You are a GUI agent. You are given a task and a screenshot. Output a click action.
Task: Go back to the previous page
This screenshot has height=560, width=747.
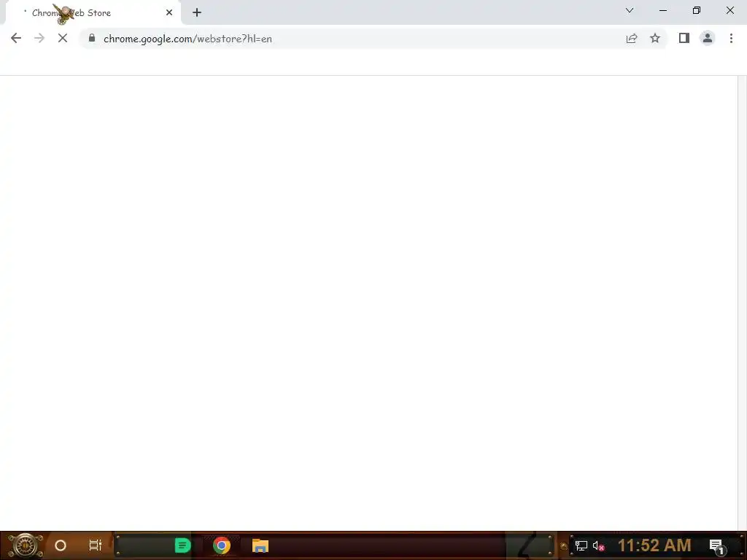(x=16, y=38)
